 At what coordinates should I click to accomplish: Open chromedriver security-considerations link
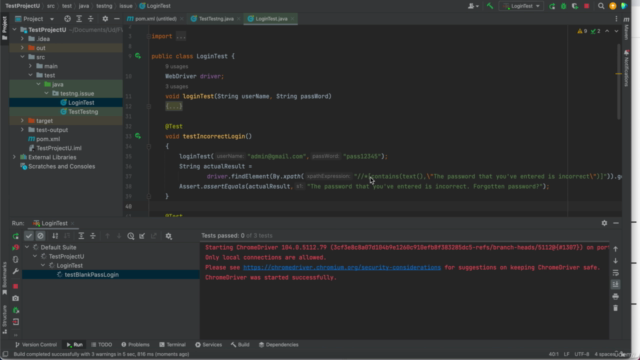(342, 267)
